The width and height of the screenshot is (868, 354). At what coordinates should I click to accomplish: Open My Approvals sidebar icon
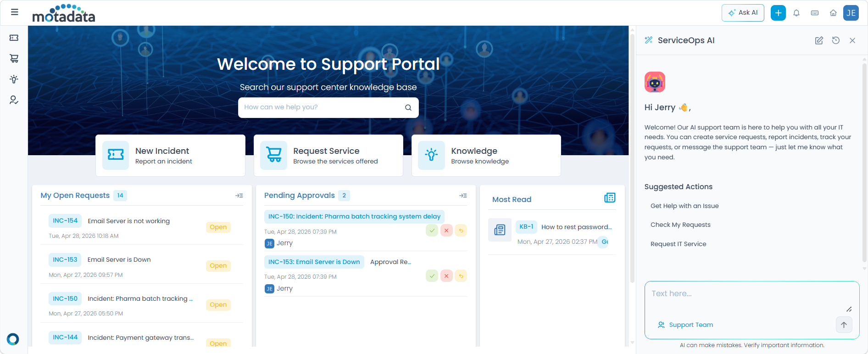pyautogui.click(x=14, y=100)
